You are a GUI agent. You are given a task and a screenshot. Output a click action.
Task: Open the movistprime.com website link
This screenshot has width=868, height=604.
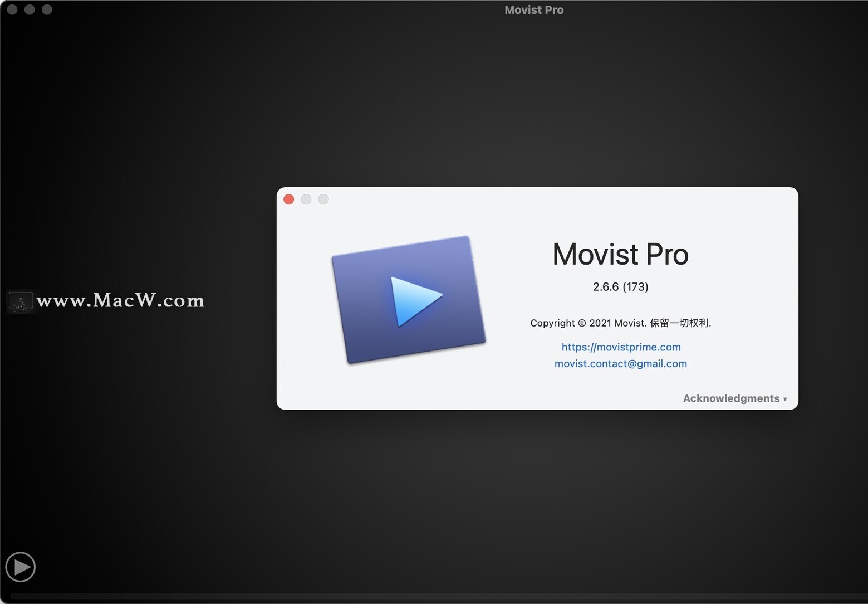click(621, 347)
